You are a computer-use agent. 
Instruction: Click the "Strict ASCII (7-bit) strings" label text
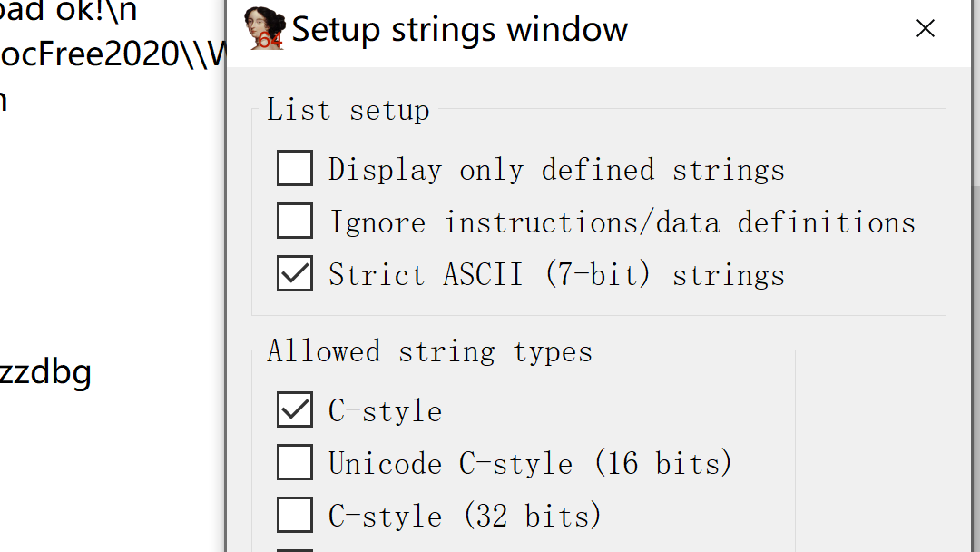point(556,275)
